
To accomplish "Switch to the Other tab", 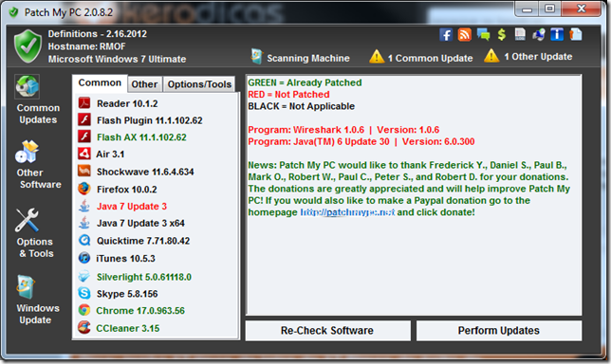I will [144, 84].
